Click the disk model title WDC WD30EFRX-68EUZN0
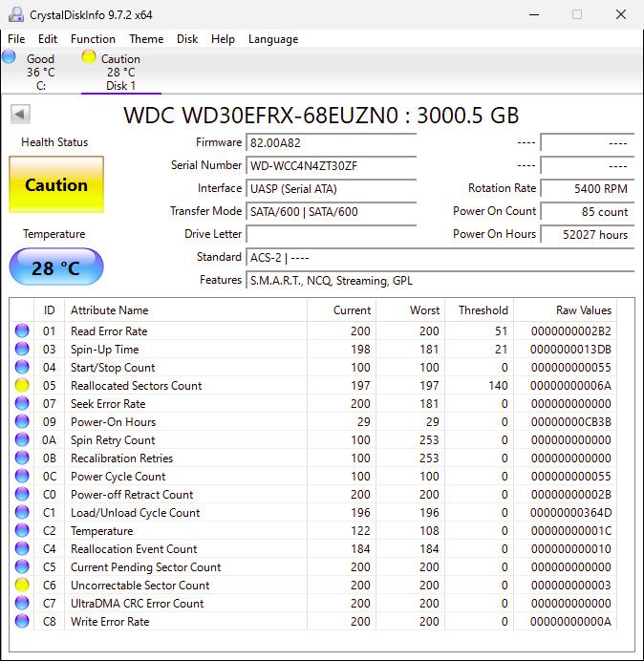Screen dimensions: 644x661 (261, 115)
